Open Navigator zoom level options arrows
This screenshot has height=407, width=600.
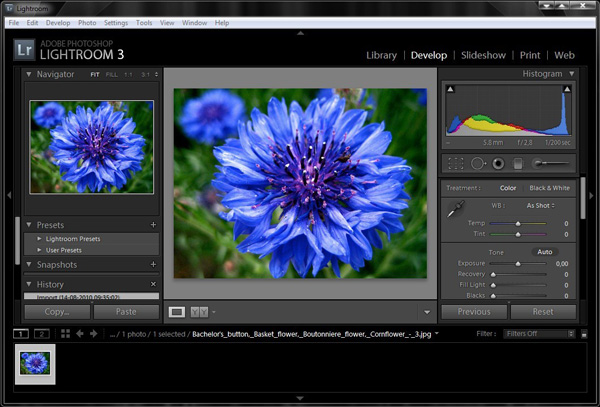click(x=156, y=75)
